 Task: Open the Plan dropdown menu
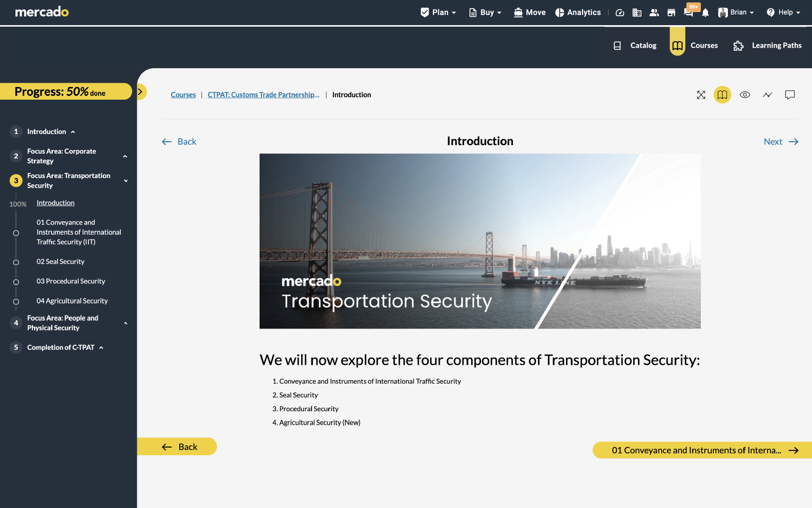438,13
